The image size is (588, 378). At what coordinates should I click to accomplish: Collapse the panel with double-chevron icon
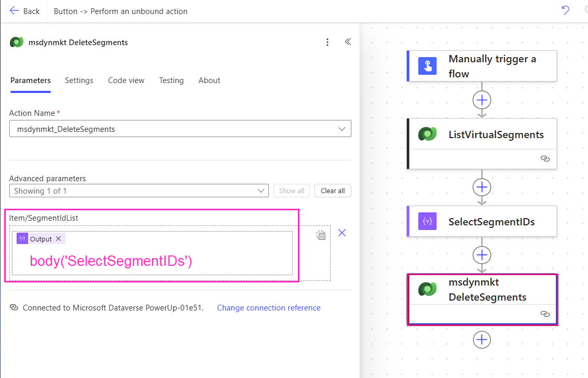click(348, 42)
